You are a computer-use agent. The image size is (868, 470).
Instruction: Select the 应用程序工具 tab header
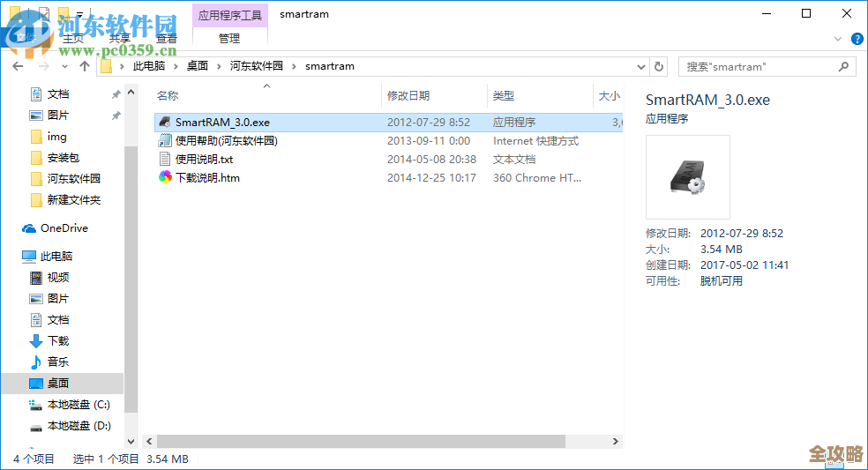coord(229,15)
